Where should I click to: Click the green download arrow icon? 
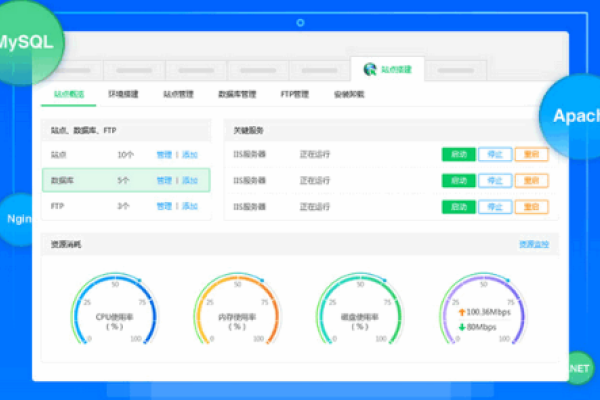tap(461, 327)
